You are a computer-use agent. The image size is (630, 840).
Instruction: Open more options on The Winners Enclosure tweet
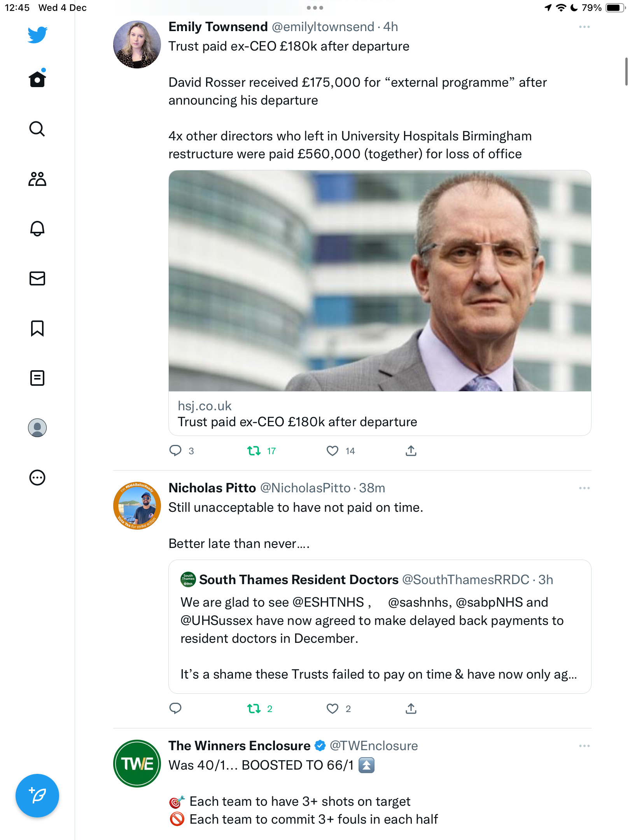584,746
